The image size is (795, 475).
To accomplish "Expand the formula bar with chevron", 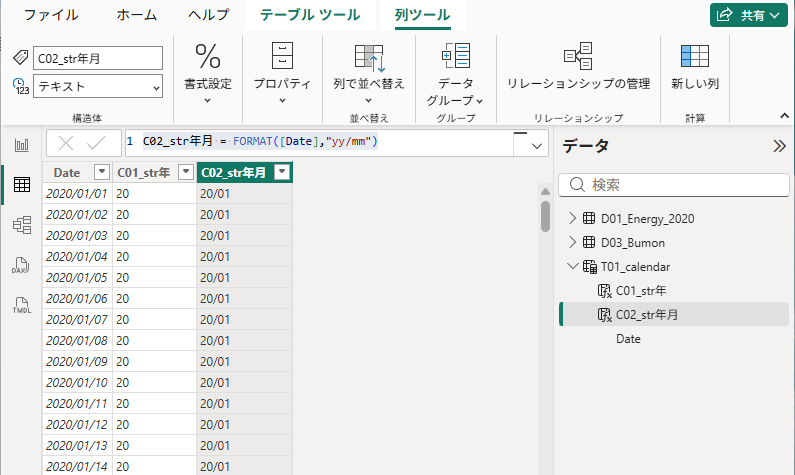I will pyautogui.click(x=536, y=146).
